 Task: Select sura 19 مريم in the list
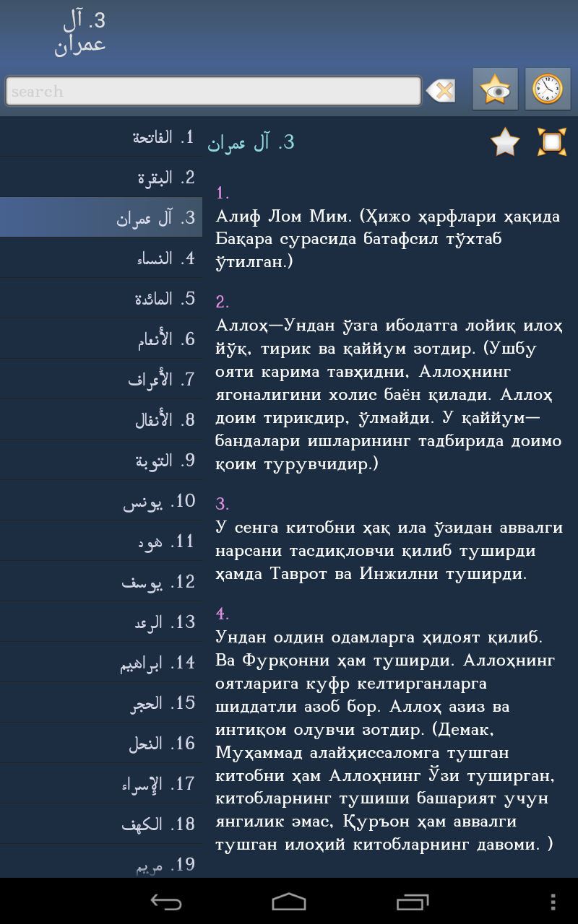pyautogui.click(x=101, y=862)
